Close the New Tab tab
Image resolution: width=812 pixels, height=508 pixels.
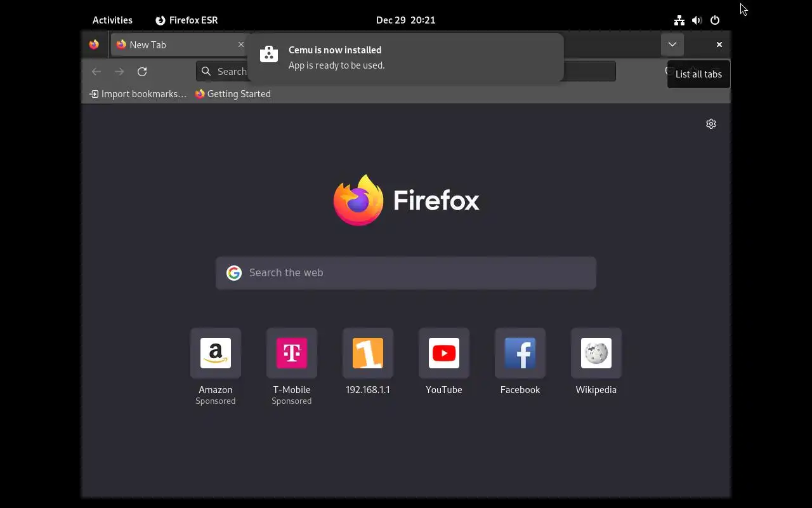coord(241,44)
